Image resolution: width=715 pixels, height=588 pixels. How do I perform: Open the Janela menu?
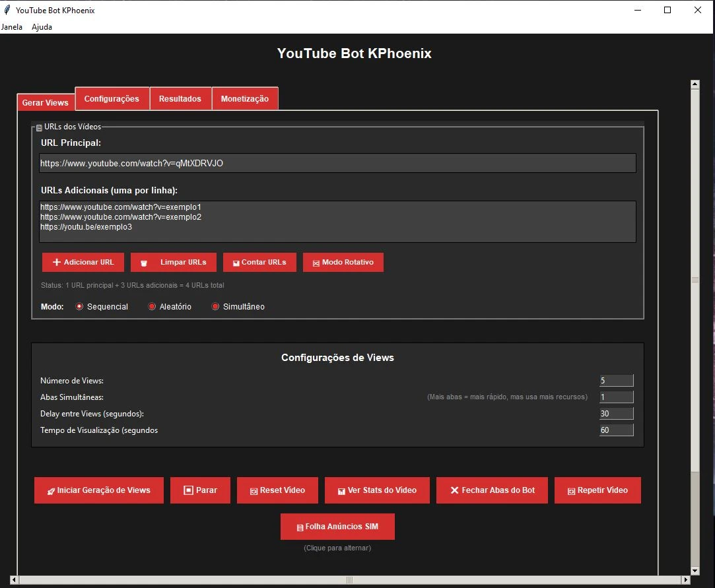(x=12, y=27)
